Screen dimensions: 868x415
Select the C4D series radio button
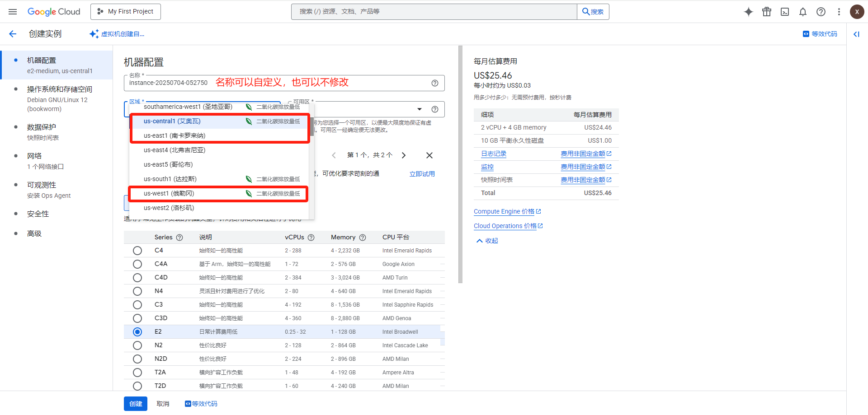click(137, 278)
